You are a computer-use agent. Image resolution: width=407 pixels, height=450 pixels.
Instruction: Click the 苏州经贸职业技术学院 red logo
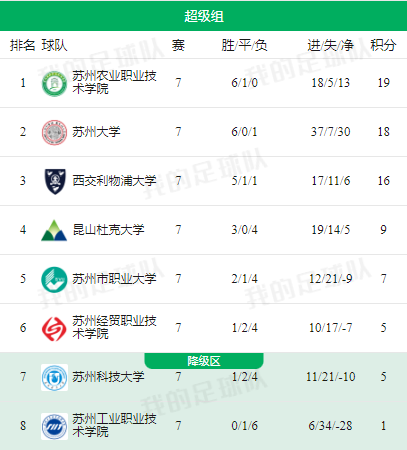coord(54,329)
